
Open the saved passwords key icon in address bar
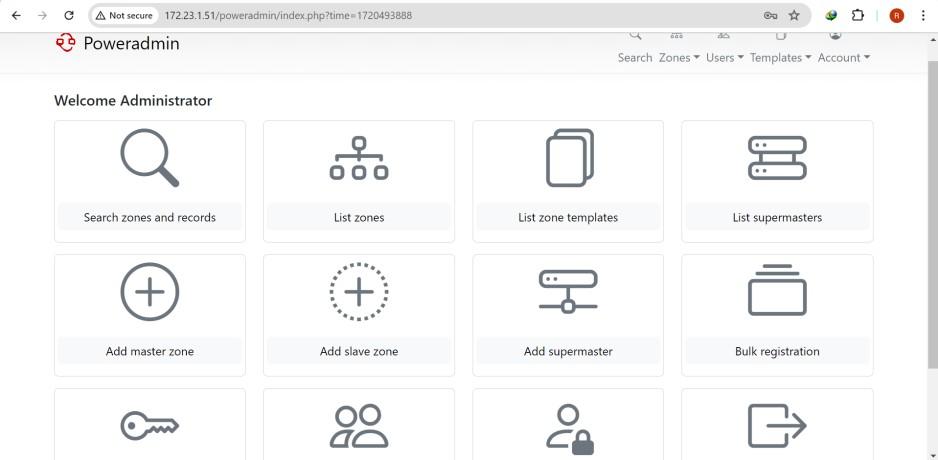pyautogui.click(x=770, y=16)
